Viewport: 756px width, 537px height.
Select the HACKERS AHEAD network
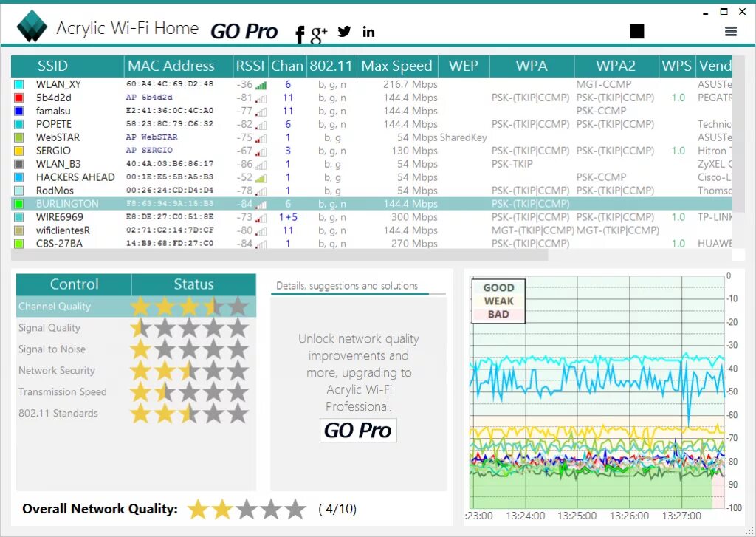tap(372, 177)
